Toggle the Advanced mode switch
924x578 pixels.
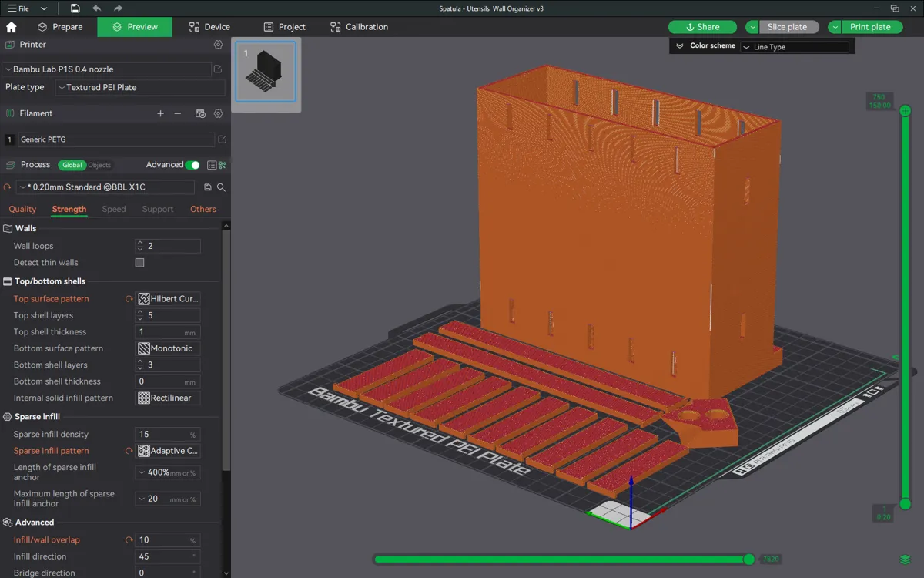tap(192, 165)
